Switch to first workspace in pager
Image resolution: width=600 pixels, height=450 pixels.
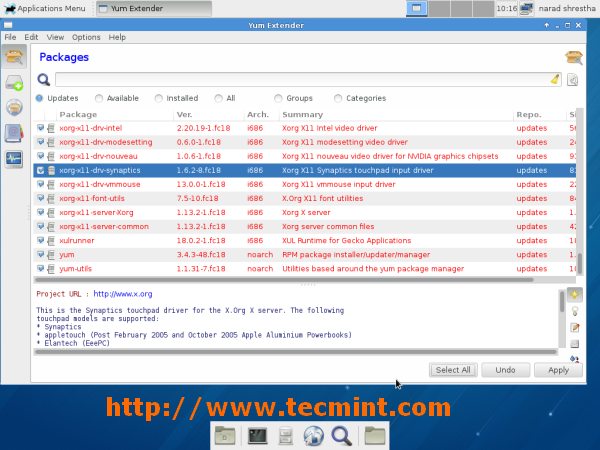417,8
